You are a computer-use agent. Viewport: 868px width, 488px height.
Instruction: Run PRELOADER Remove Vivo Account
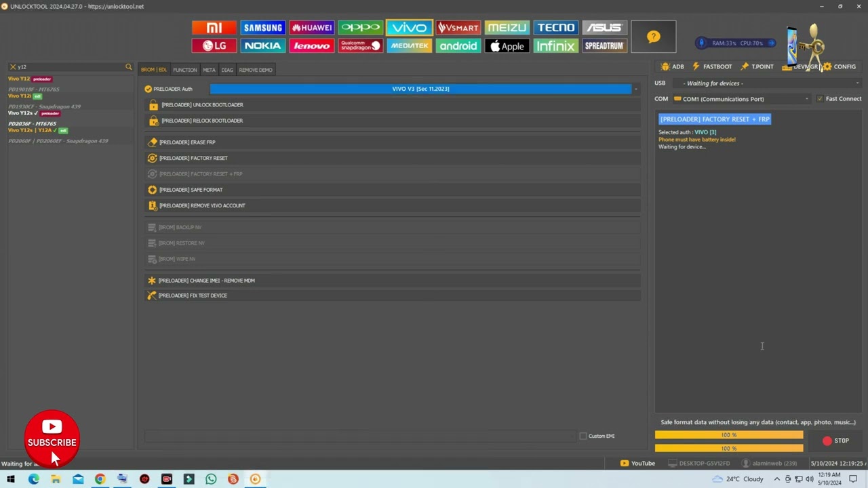(x=393, y=205)
